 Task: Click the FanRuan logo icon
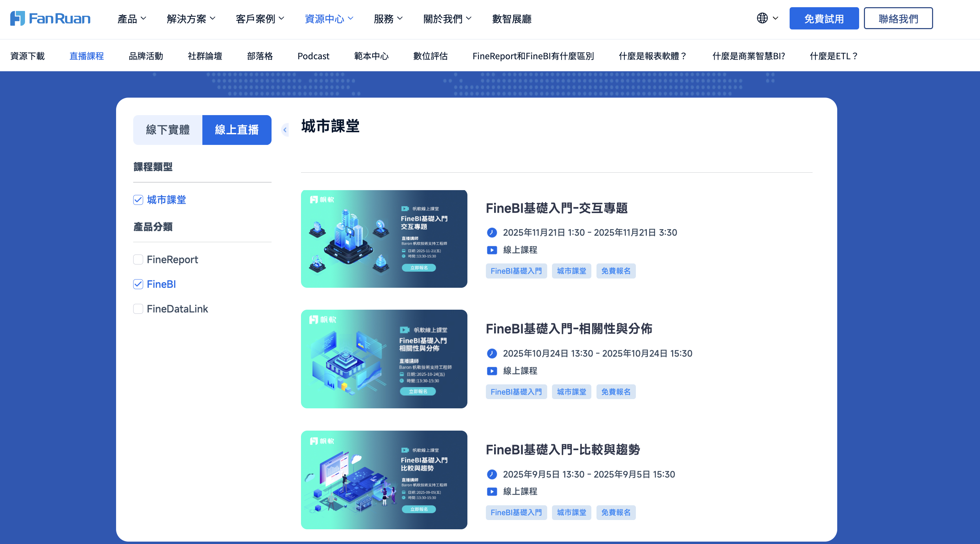(x=17, y=18)
